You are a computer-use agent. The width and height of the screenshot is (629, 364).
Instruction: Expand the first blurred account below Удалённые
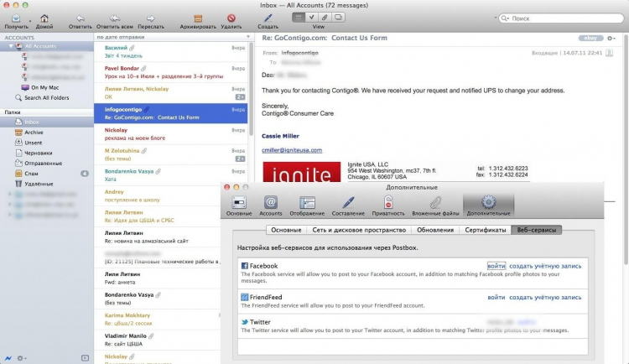coord(10,194)
